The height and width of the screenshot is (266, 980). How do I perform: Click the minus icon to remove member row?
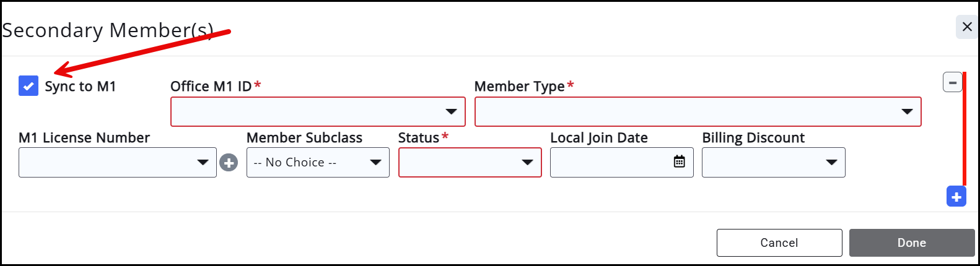pos(952,82)
